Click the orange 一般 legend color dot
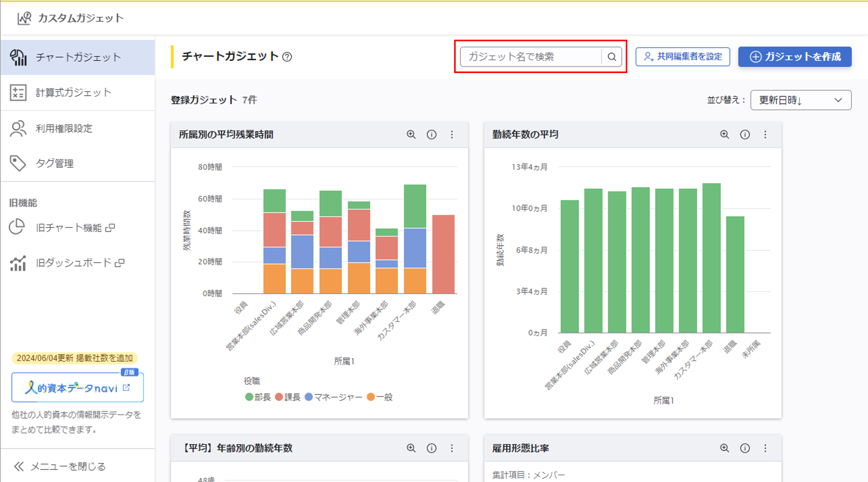This screenshot has width=868, height=482. 371,397
